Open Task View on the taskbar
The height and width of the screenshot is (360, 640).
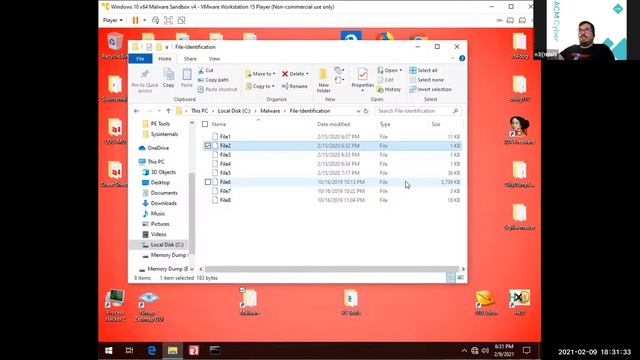pos(129,350)
